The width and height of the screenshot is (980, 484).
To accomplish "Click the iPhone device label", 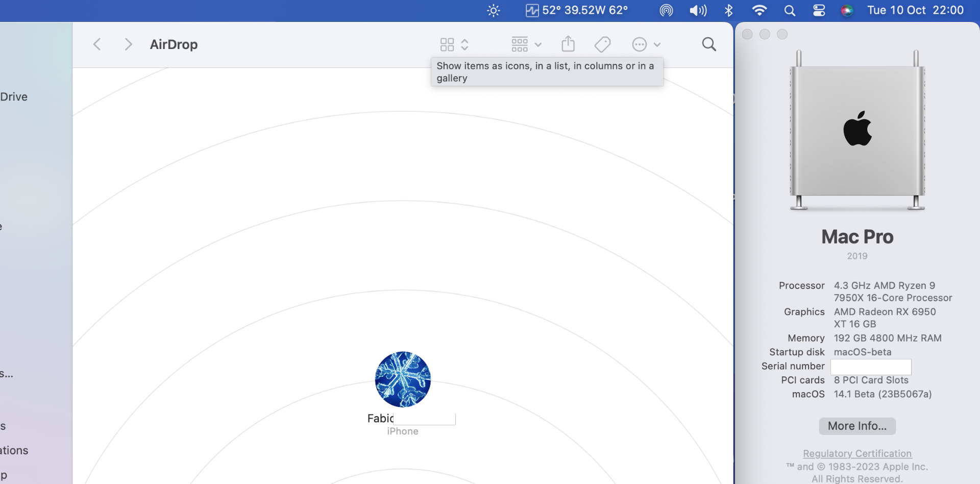I will [x=403, y=431].
